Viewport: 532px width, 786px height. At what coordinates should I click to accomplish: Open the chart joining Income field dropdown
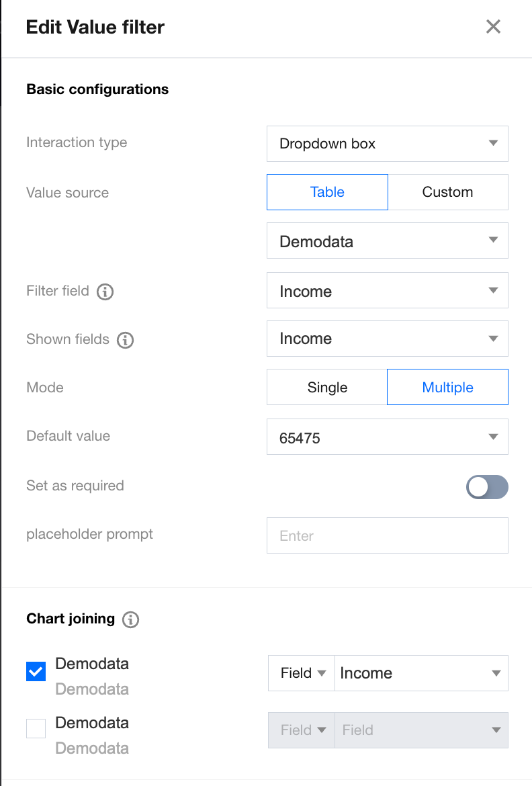coord(421,673)
